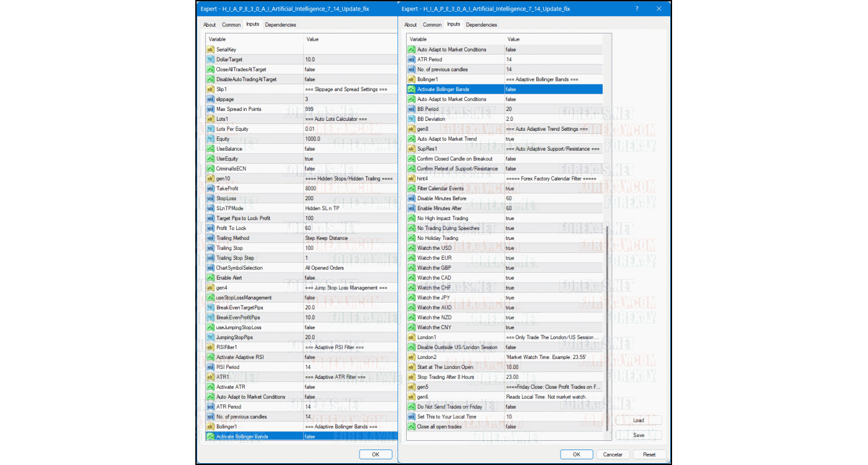Click the icon next to Filter Calendar Events
The image size is (868, 465).
[x=411, y=188]
